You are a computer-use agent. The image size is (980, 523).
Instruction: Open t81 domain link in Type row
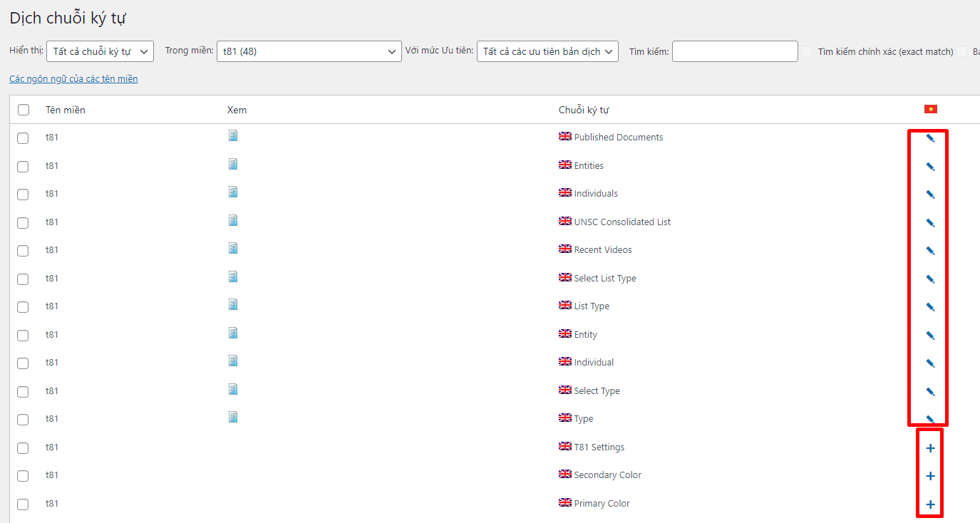[52, 419]
